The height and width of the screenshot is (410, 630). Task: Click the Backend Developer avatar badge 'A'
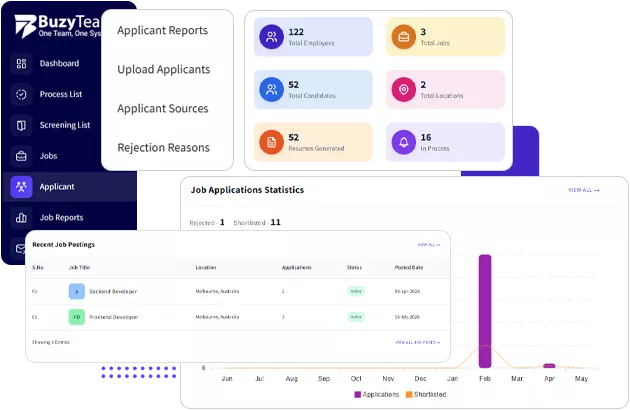77,291
